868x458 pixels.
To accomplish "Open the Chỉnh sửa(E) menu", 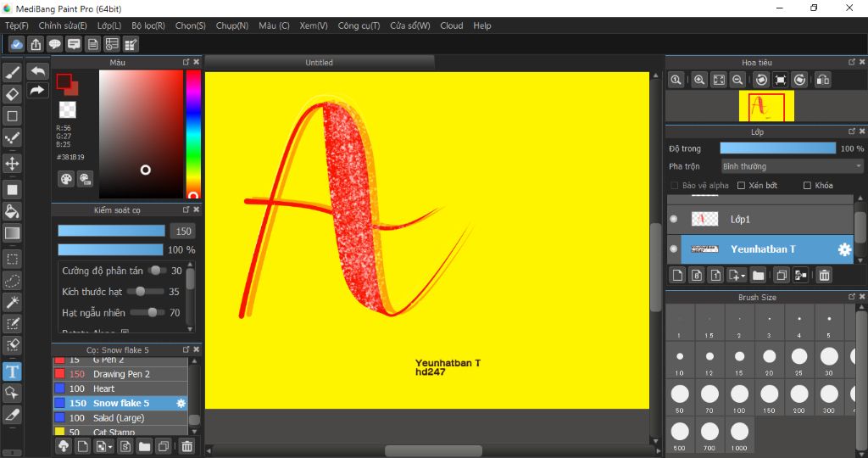I will [63, 25].
